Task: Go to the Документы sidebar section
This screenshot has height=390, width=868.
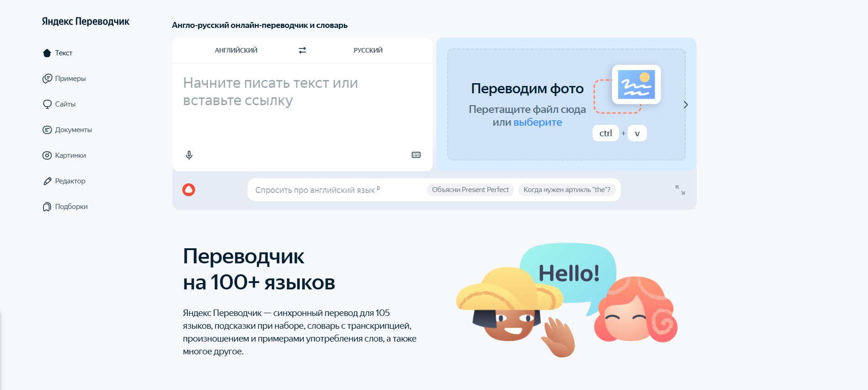Action: pyautogui.click(x=67, y=130)
